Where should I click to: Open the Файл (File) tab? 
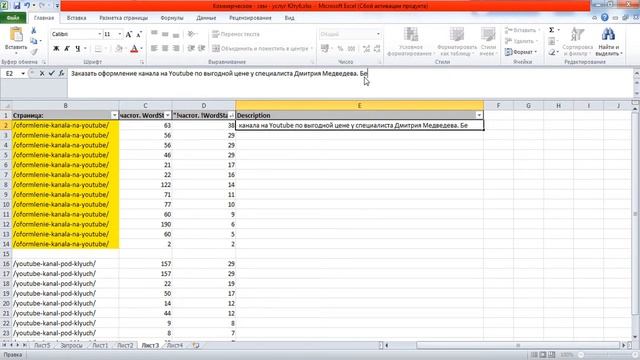click(x=13, y=18)
